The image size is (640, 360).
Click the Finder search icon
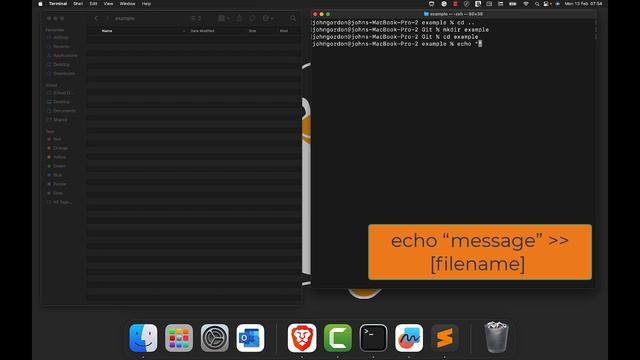point(293,18)
